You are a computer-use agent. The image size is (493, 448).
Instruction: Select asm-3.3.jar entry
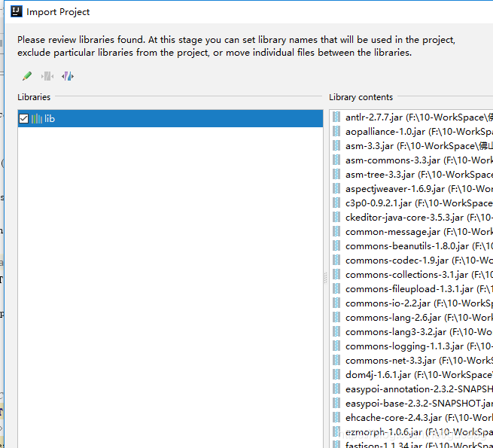pos(412,146)
